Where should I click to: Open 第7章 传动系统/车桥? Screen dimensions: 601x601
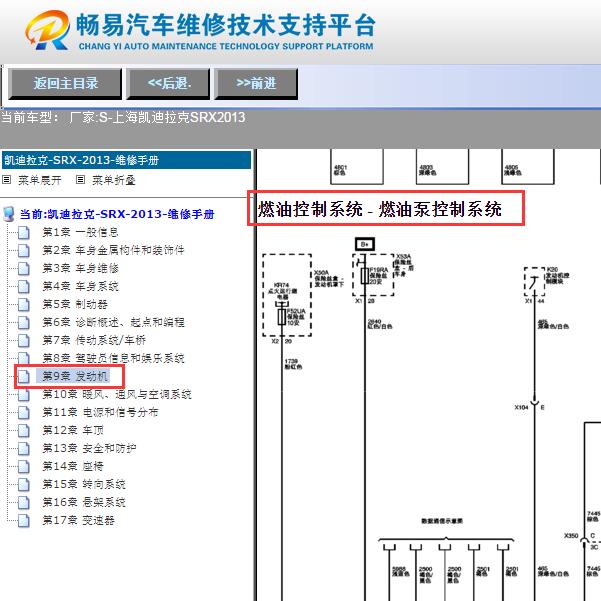pos(94,340)
